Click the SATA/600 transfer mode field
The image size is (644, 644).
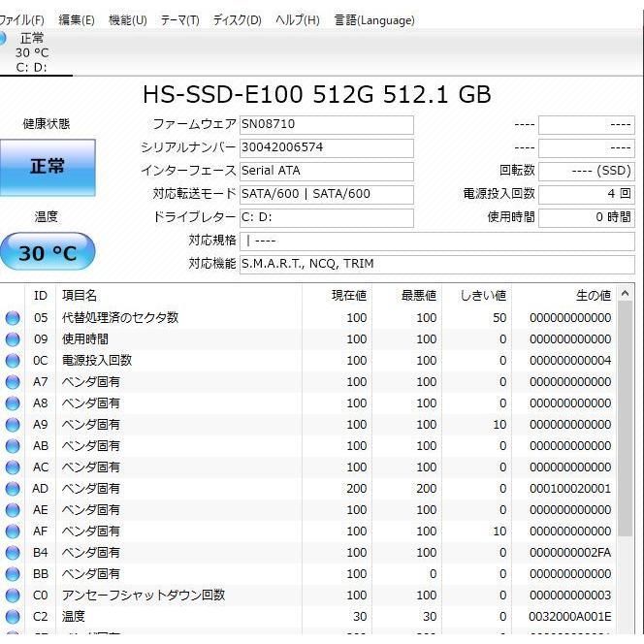[327, 194]
